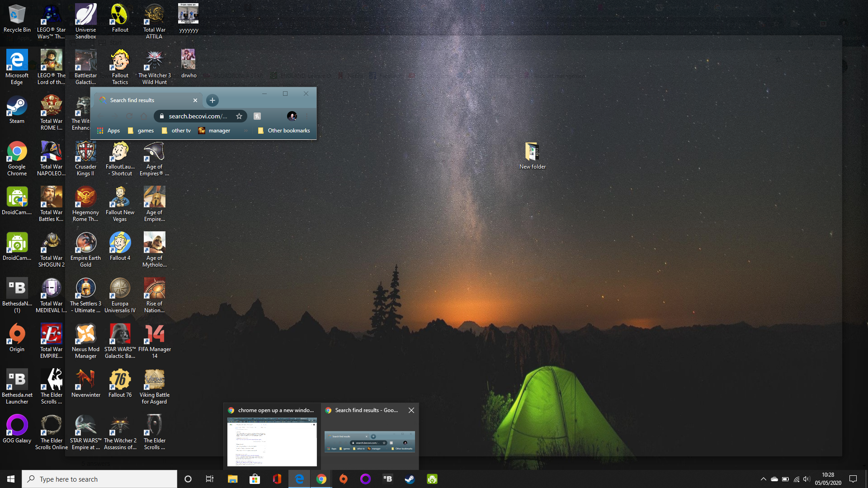
Task: Open the manager bookmark
Action: coord(214,131)
